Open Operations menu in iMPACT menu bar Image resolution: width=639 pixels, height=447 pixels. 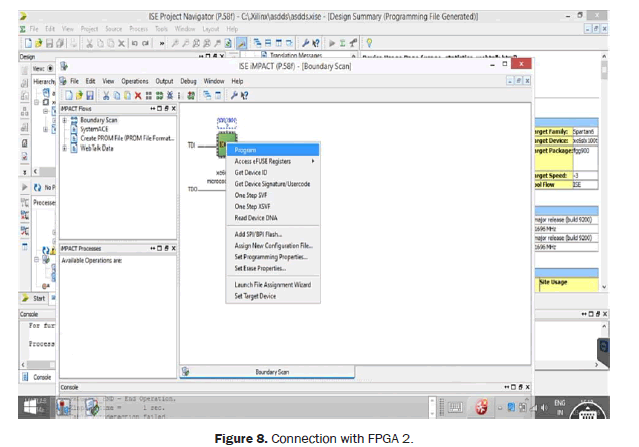(134, 80)
